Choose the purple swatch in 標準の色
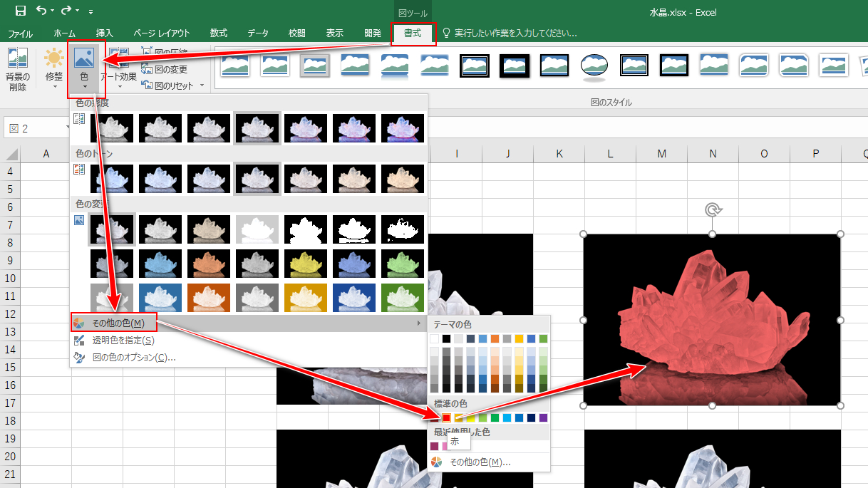This screenshot has width=868, height=488. click(x=543, y=418)
